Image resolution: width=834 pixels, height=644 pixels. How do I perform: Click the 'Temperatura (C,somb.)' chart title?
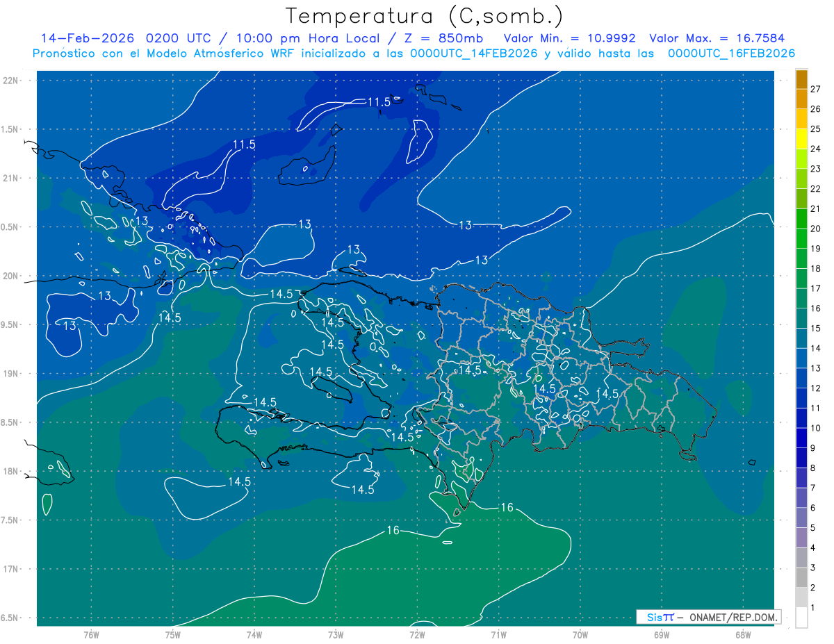pos(425,16)
